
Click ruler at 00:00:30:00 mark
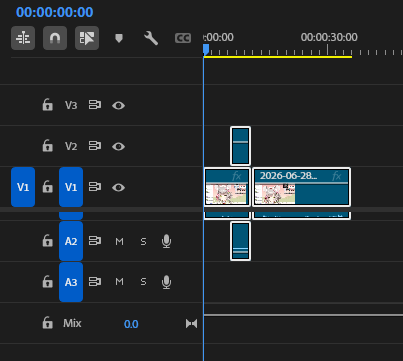328,50
